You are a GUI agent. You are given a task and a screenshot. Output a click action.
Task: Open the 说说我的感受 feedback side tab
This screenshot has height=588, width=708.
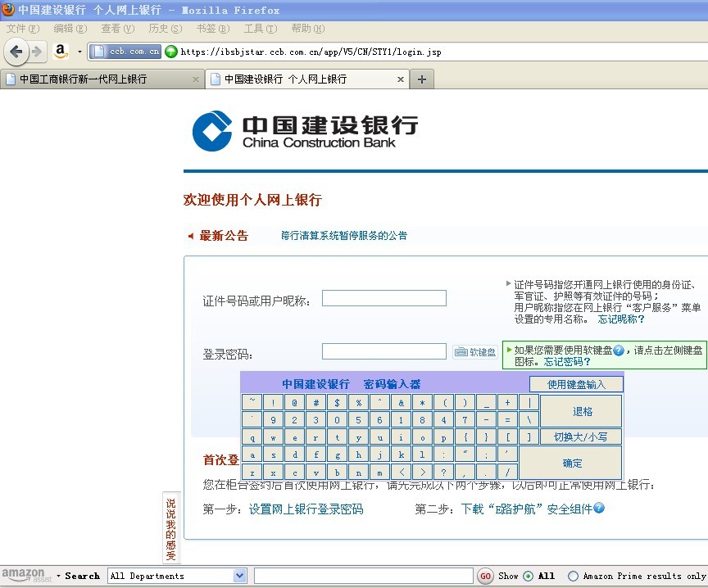tap(171, 529)
